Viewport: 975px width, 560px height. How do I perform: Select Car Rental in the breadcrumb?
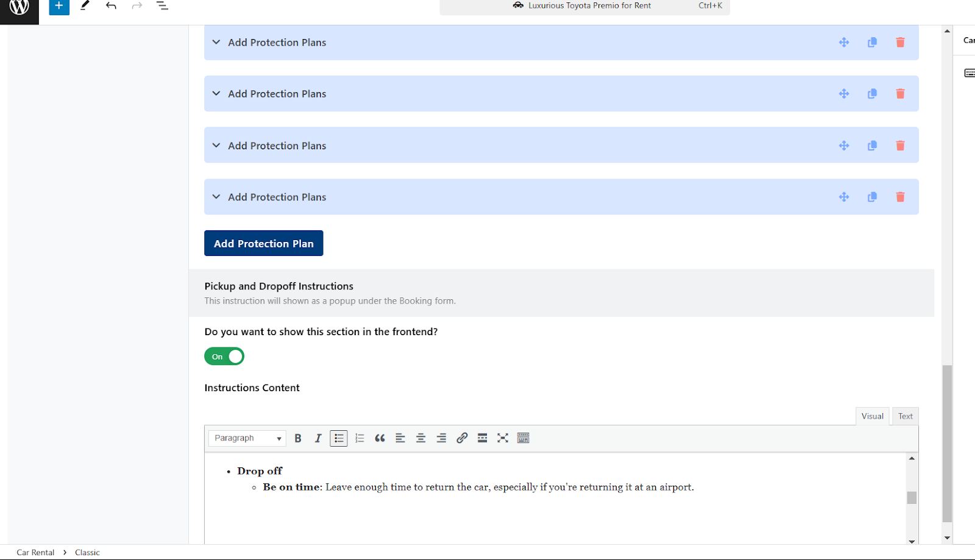35,552
